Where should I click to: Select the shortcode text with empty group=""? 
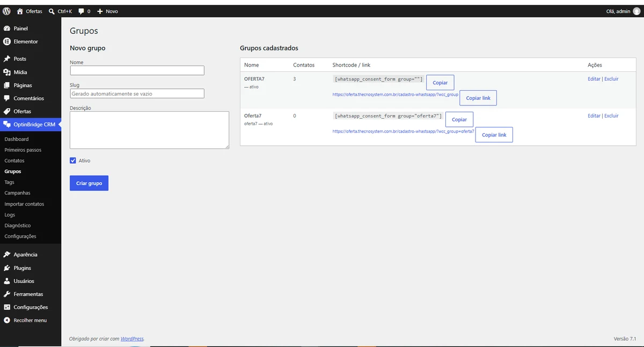coord(378,79)
